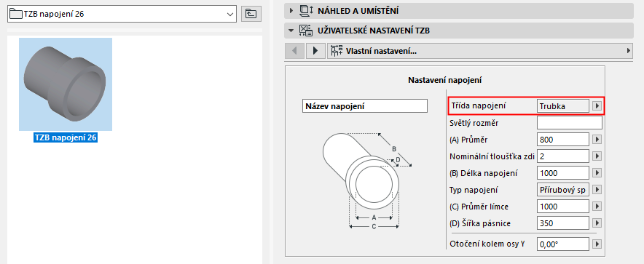Go to the previous settings page arrow
This screenshot has height=264, width=644.
[x=294, y=51]
